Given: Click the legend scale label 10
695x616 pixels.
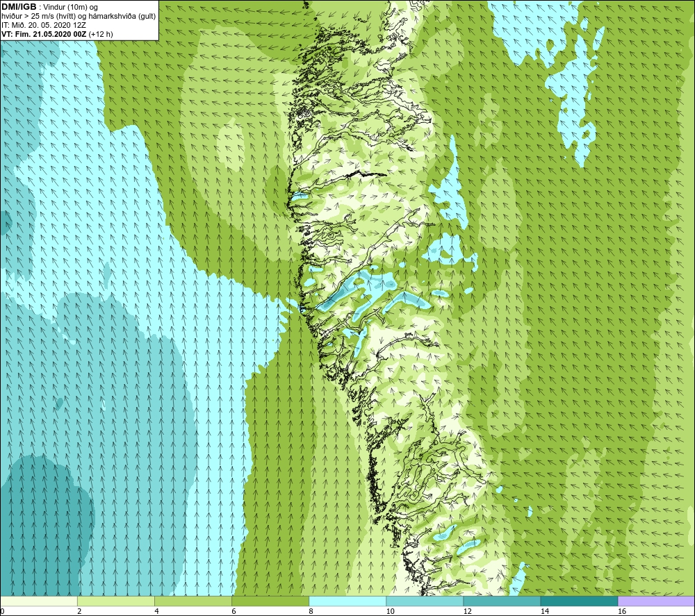Looking at the screenshot, I should (x=390, y=611).
